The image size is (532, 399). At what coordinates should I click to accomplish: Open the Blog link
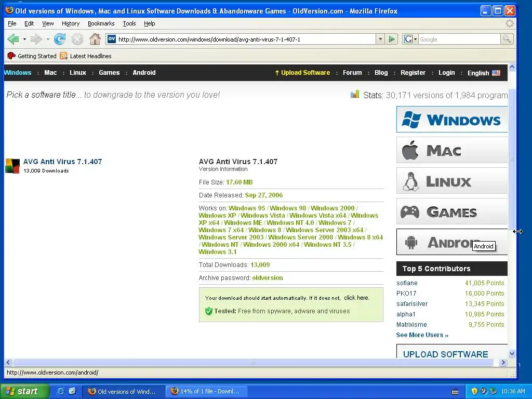point(381,73)
